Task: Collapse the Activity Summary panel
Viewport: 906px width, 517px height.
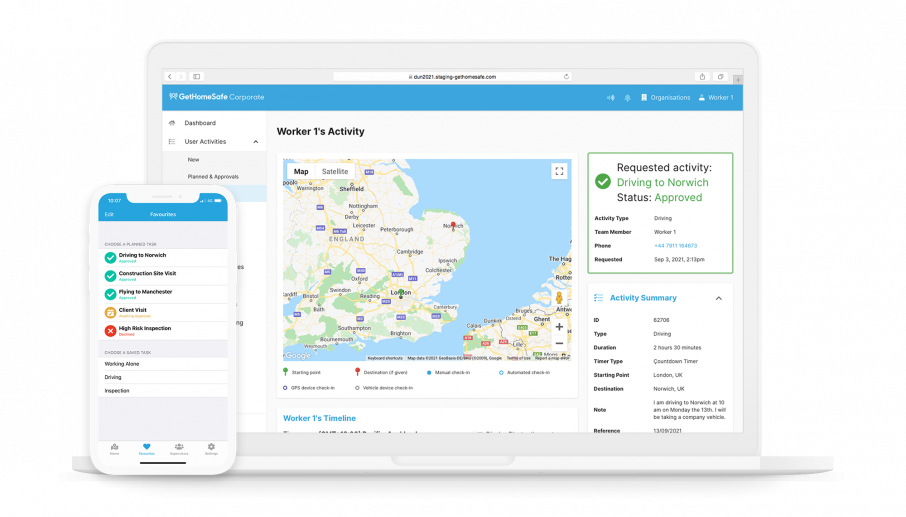Action: [718, 298]
